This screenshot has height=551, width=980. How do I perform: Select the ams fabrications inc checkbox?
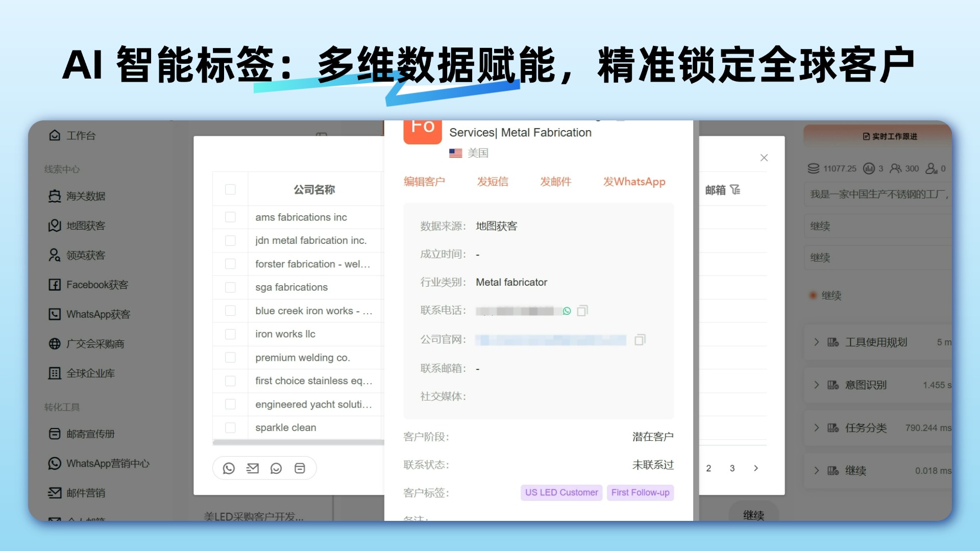(x=230, y=217)
